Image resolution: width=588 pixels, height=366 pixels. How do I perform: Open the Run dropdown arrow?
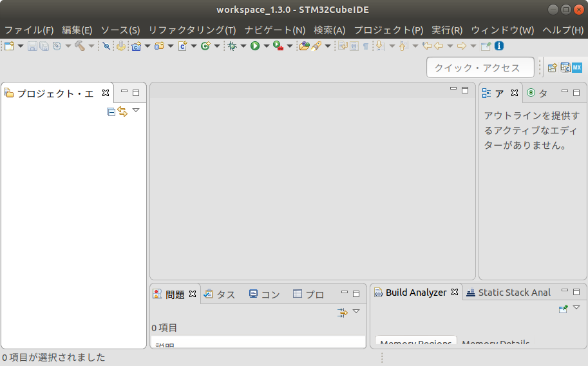tap(267, 46)
